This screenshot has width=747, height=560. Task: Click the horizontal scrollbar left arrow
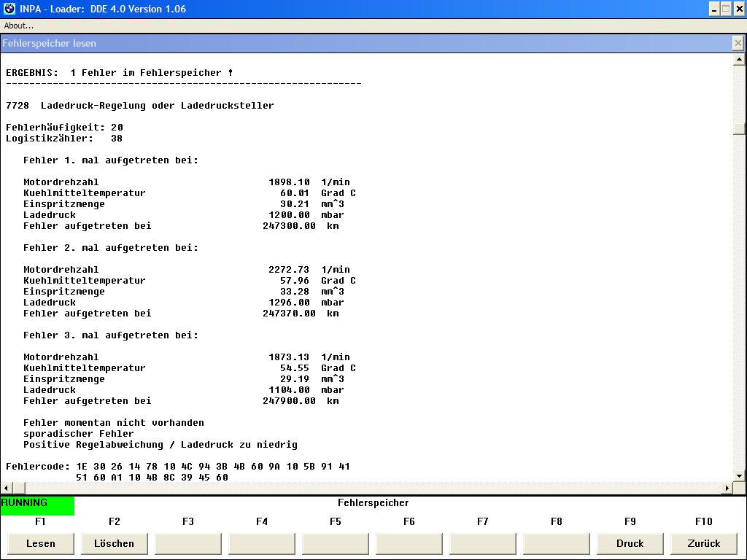pyautogui.click(x=6, y=488)
